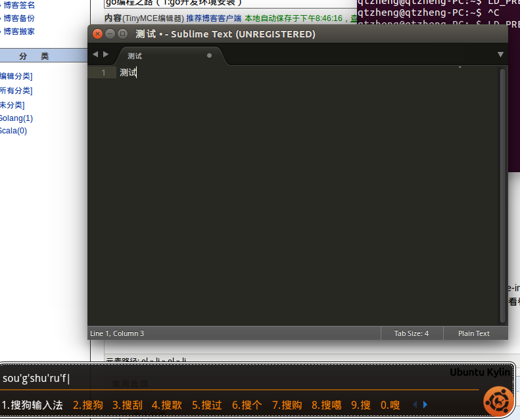Image resolution: width=520 pixels, height=420 pixels.
Task: Choose candidate 6.搜个
Action: (247, 405)
